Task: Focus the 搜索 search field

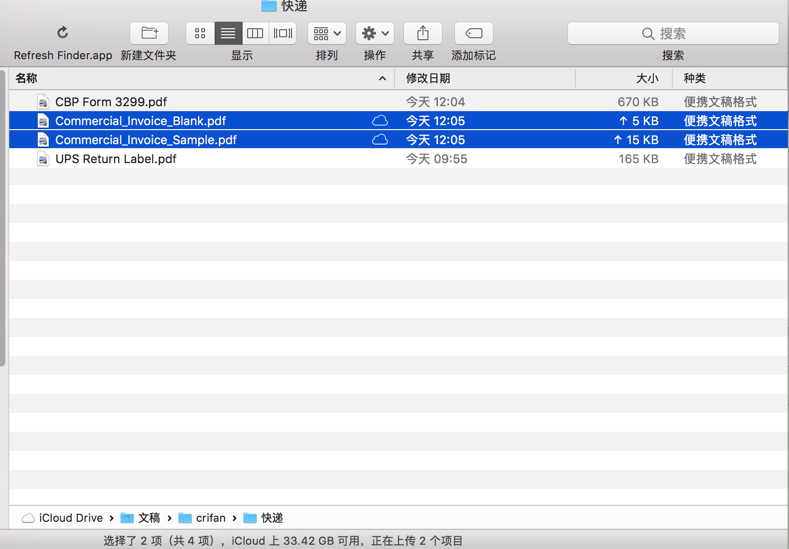Action: coord(673,33)
